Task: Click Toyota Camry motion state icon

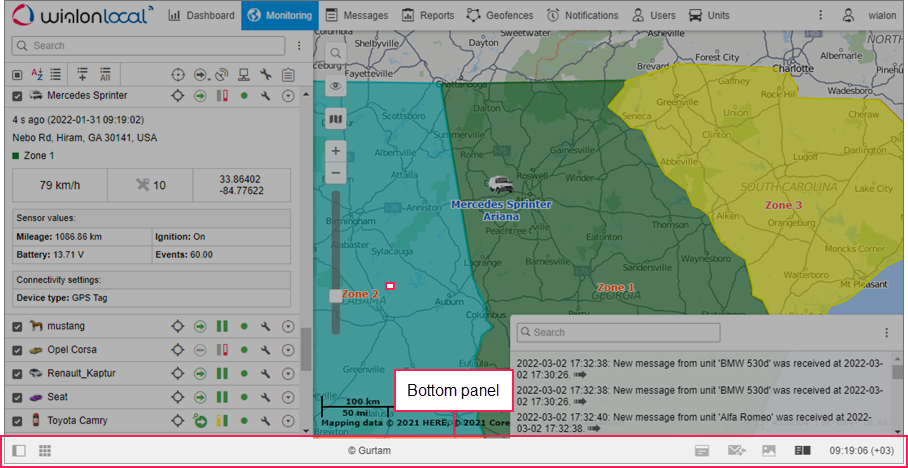Action: pyautogui.click(x=200, y=421)
